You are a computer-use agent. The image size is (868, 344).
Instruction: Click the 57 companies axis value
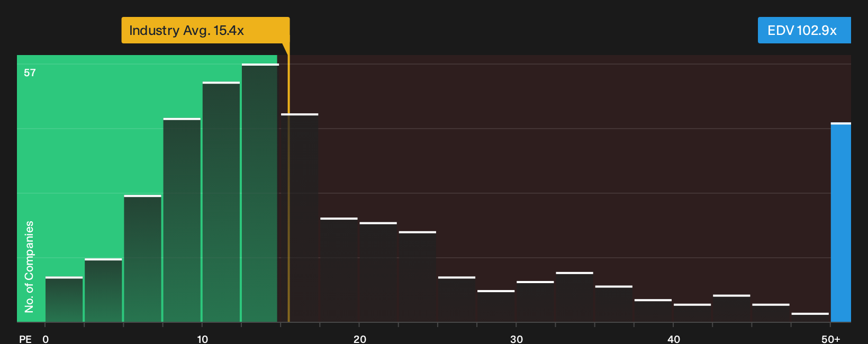30,73
